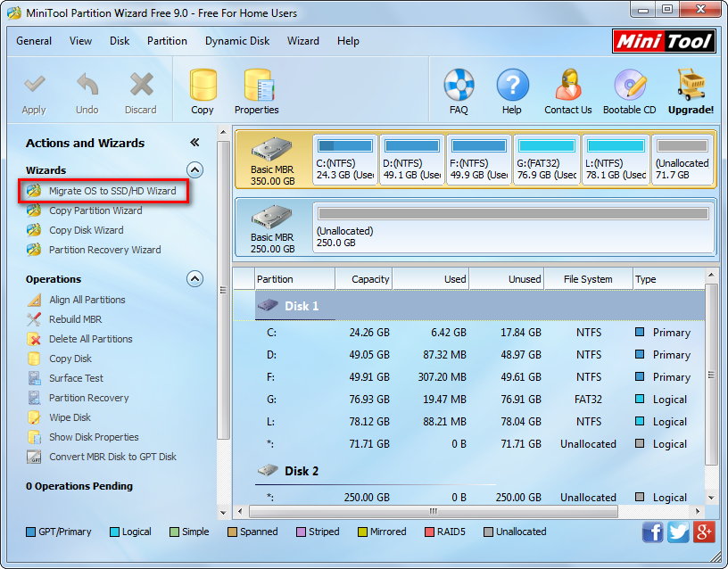Image resolution: width=728 pixels, height=569 pixels.
Task: Click the Undo arrow icon
Action: tap(87, 85)
